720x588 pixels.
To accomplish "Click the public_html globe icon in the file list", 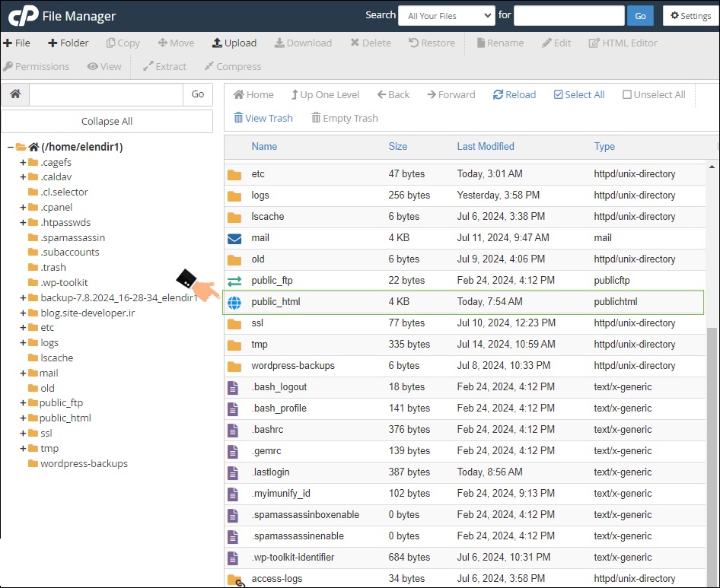I will coord(234,302).
